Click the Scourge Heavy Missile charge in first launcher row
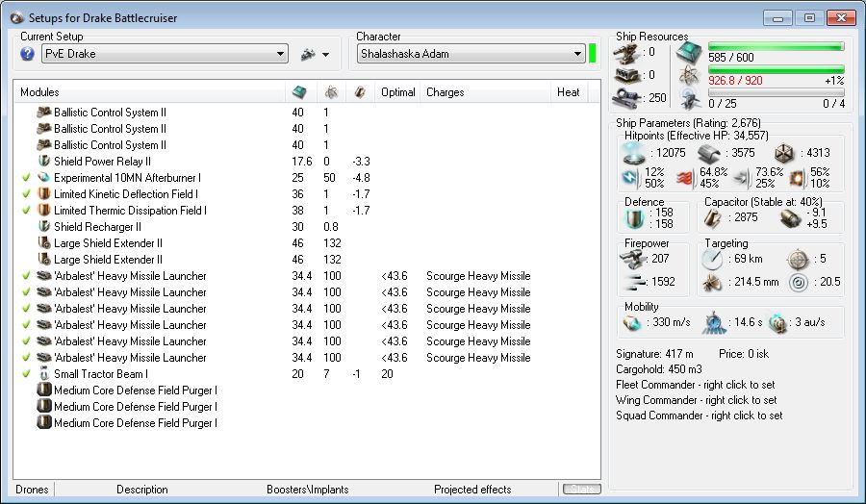Image resolution: width=866 pixels, height=504 pixels. [x=478, y=275]
